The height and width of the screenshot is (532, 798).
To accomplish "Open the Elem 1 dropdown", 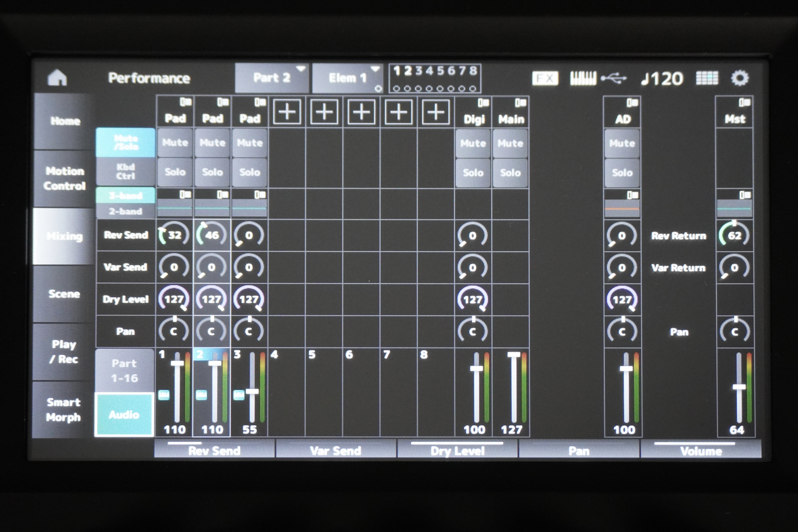I will click(x=347, y=78).
